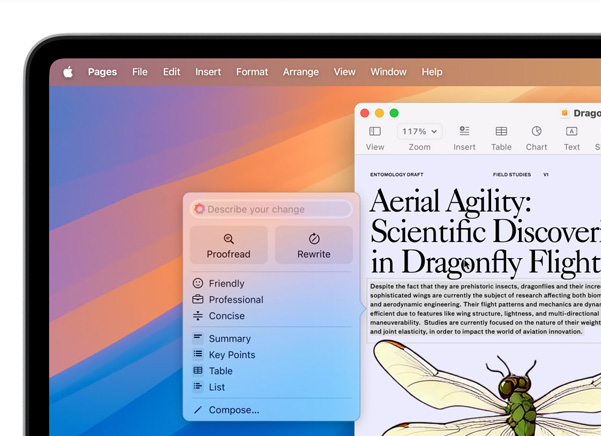Click the FIELD STUDIES header text
Image resolution: width=601 pixels, height=436 pixels.
[512, 174]
